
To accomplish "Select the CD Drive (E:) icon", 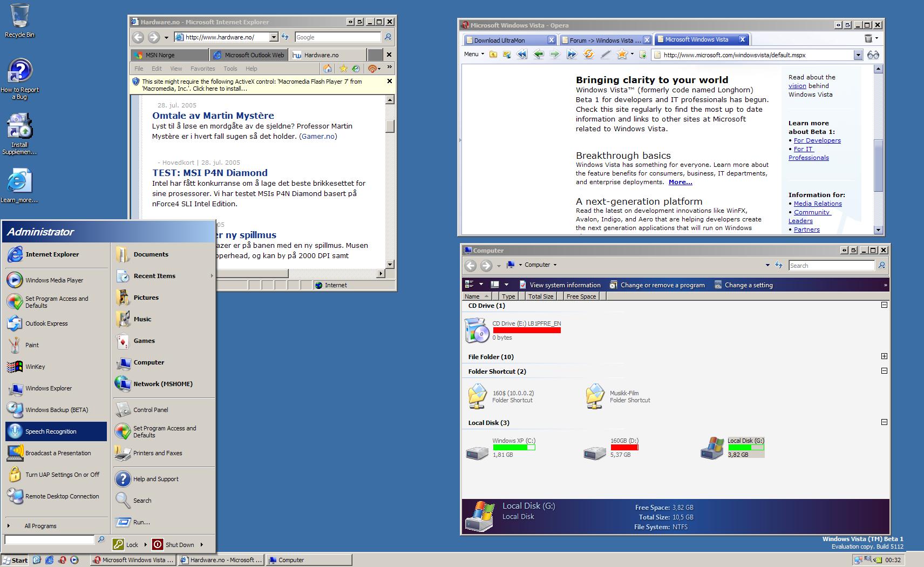I will [477, 330].
